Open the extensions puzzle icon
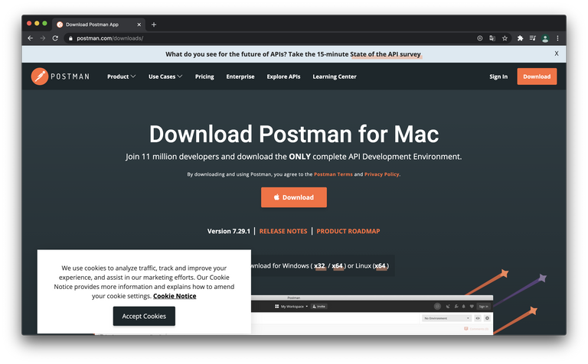 tap(520, 38)
